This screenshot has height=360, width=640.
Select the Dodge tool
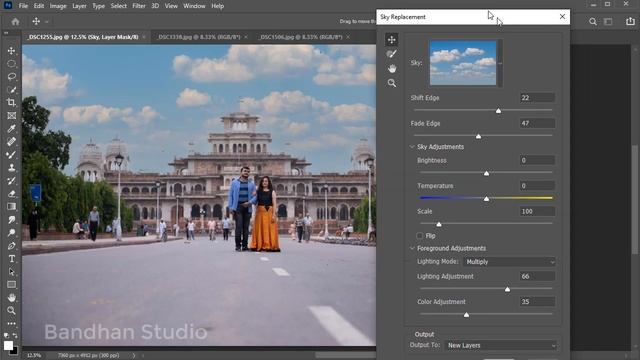[11, 233]
